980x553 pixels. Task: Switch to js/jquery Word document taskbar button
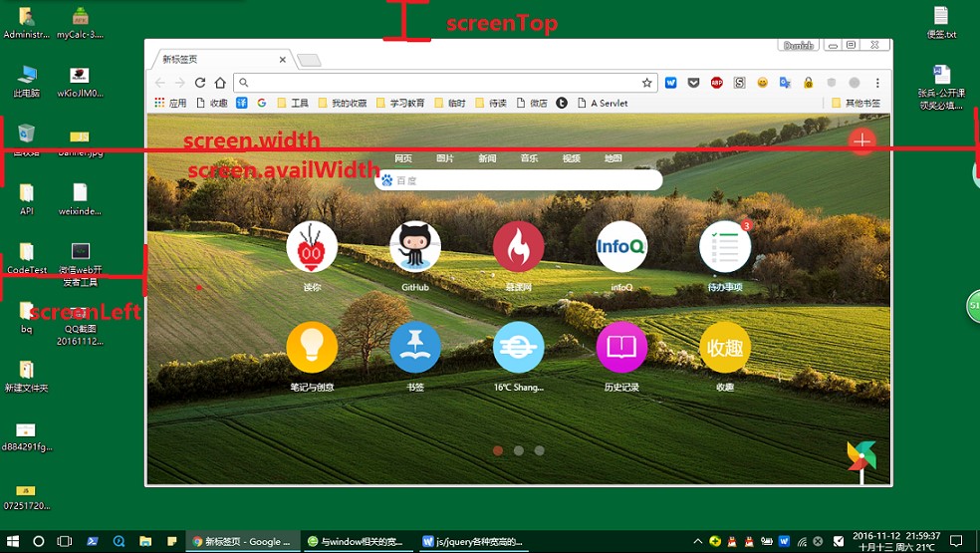point(473,542)
